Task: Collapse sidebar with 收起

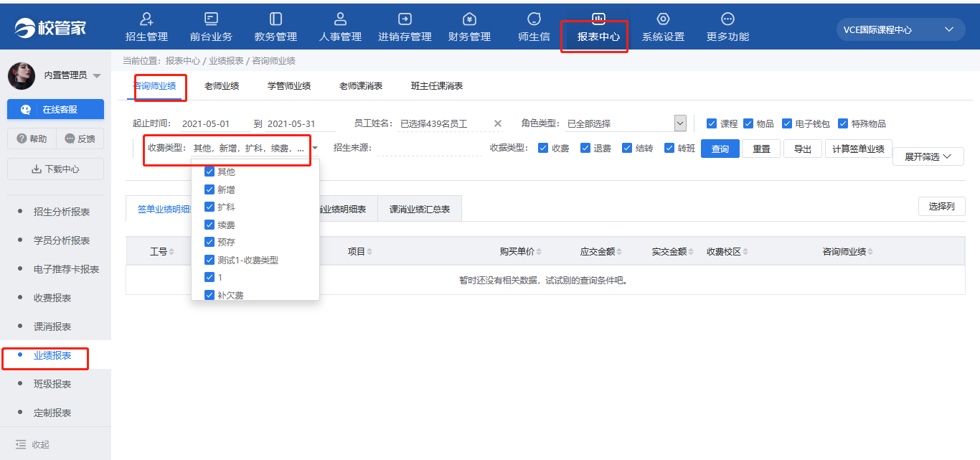Action: [x=32, y=444]
